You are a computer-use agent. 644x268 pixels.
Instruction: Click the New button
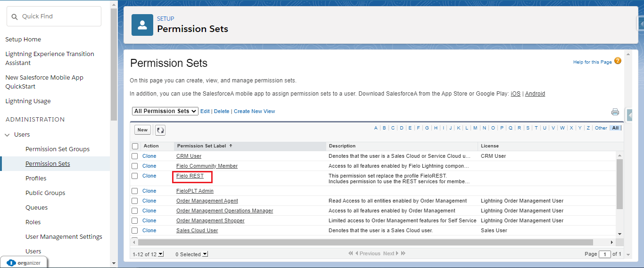tap(142, 130)
